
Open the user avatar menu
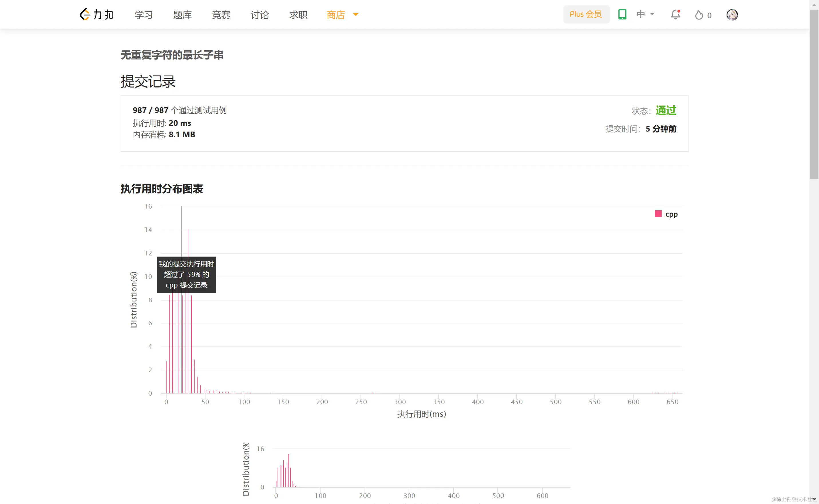pyautogui.click(x=732, y=15)
